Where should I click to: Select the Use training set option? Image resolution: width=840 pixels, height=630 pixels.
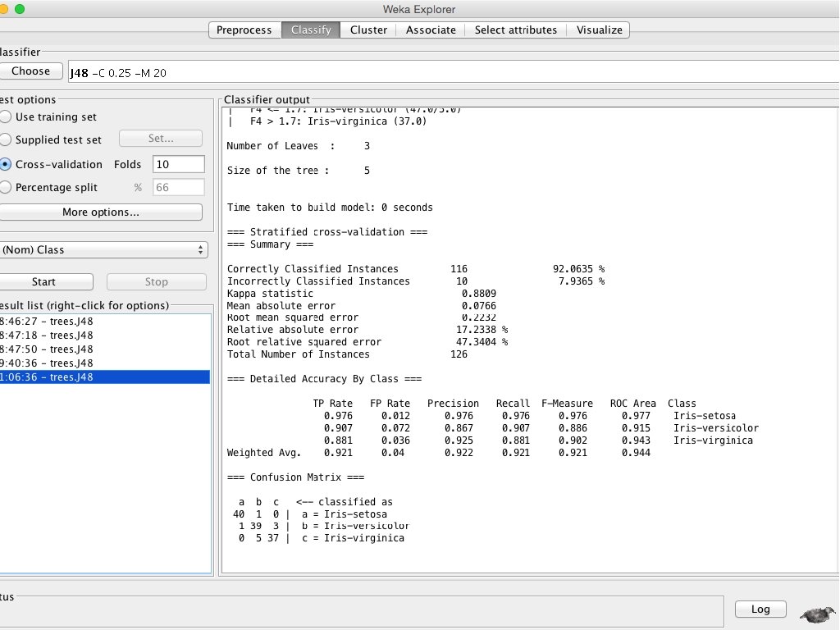[x=7, y=117]
